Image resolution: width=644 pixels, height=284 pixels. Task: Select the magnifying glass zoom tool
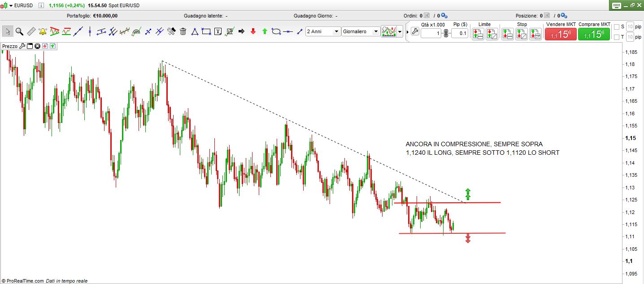(x=19, y=31)
